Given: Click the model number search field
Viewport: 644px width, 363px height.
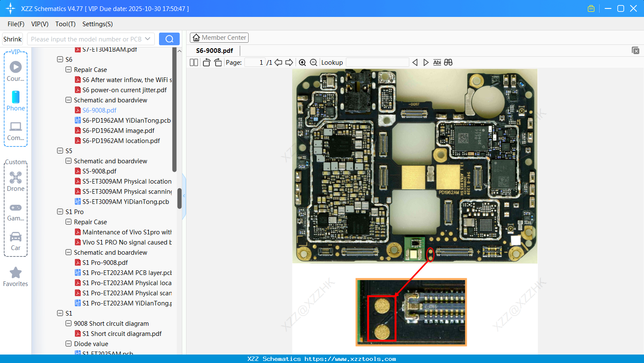Looking at the screenshot, I should (86, 39).
